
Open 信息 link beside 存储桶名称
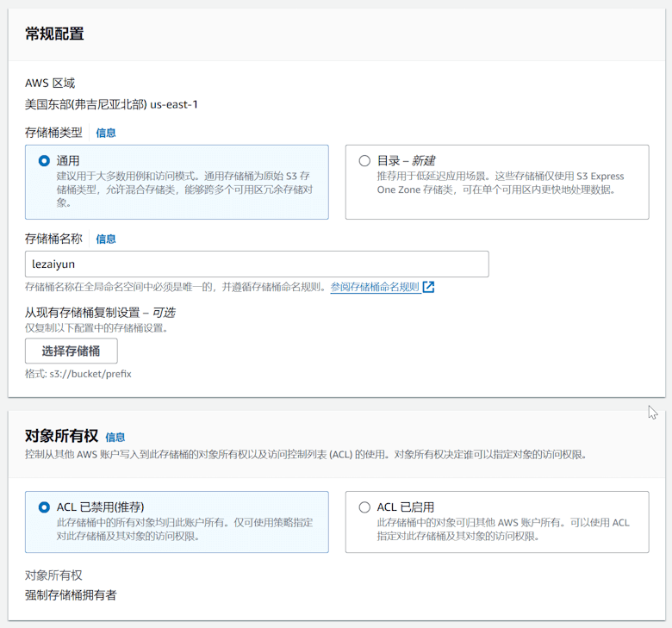pyautogui.click(x=105, y=239)
